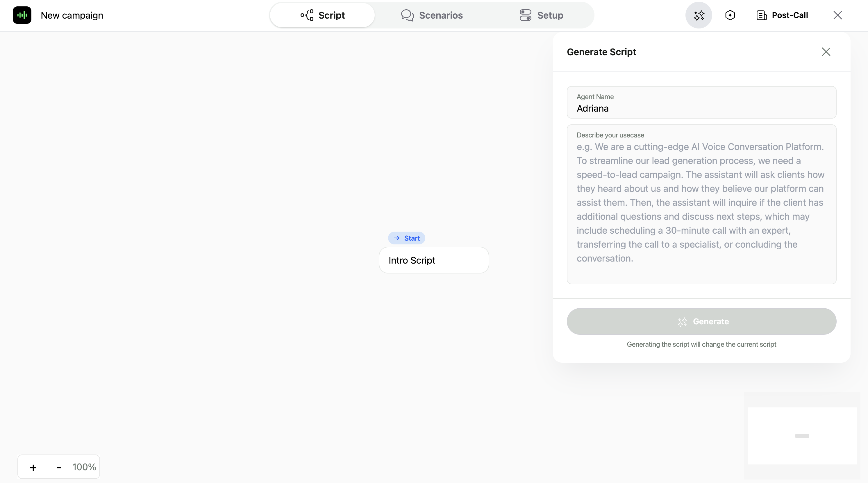Click the New campaign title text
868x483 pixels.
72,15
